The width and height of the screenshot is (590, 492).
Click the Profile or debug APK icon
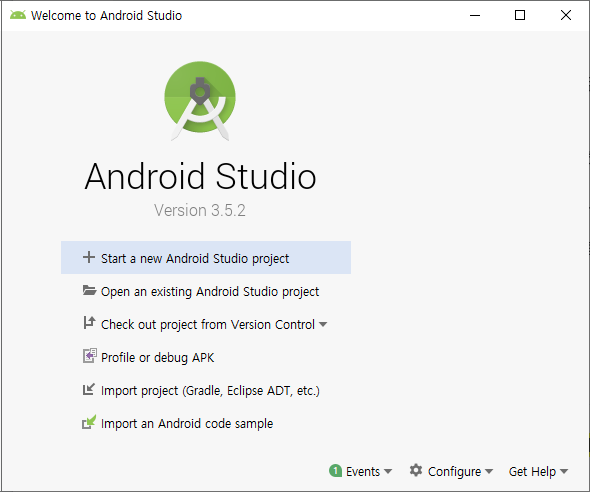[x=90, y=356]
